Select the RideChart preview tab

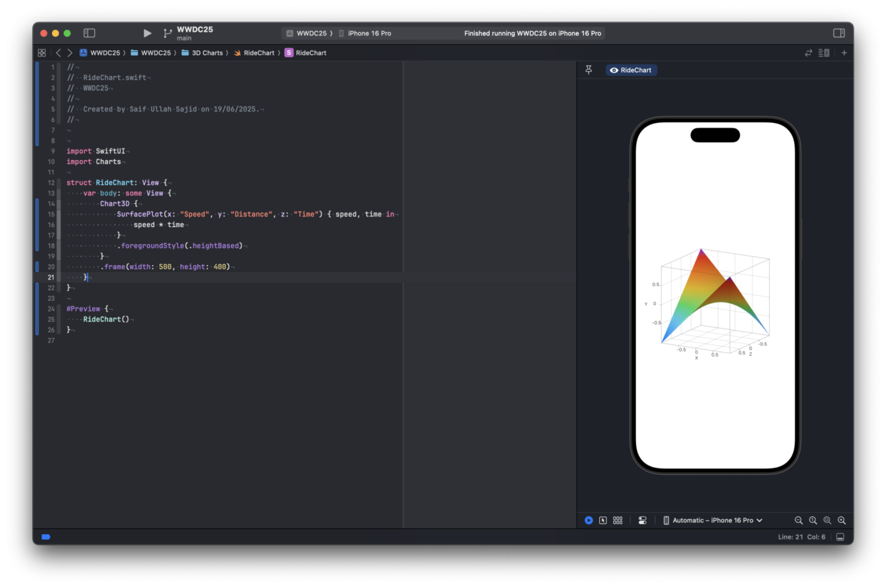631,70
